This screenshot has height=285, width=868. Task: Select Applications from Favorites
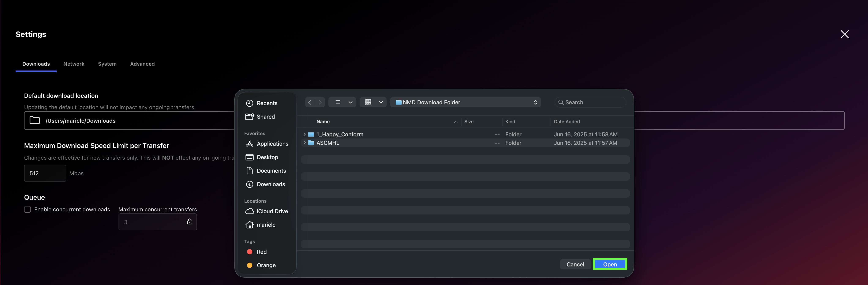(273, 144)
